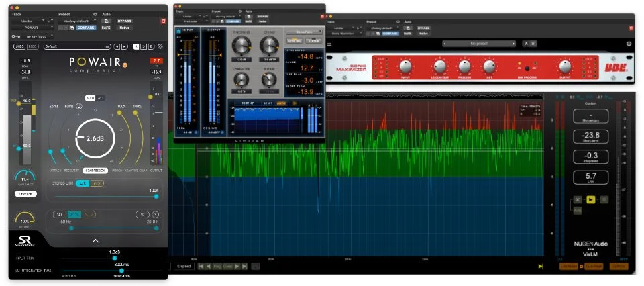Toggle LEVELER button in POWAIR

coord(26,193)
